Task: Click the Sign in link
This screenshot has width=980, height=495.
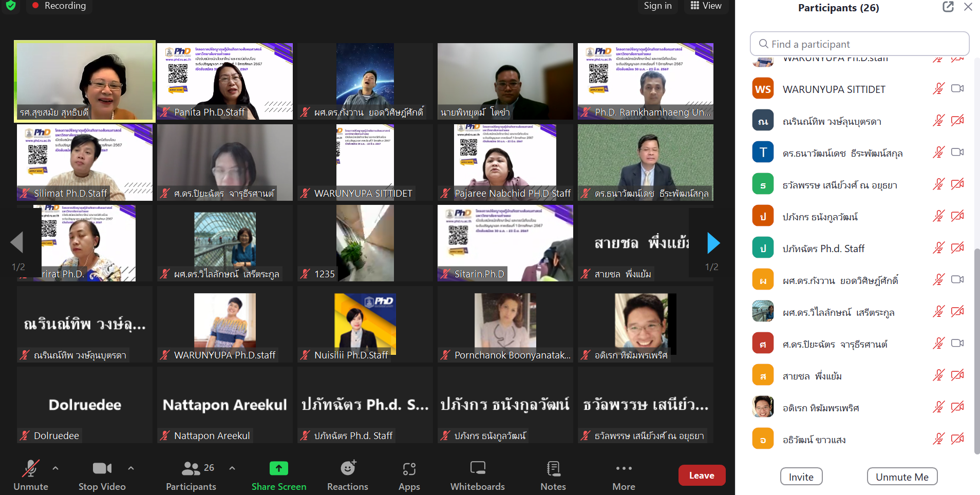Action: 657,6
